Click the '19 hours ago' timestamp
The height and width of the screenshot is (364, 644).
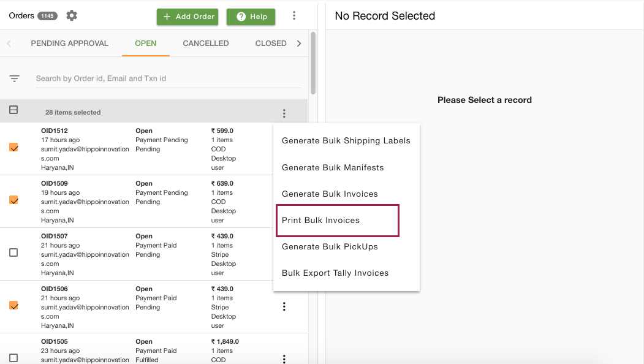61,192
